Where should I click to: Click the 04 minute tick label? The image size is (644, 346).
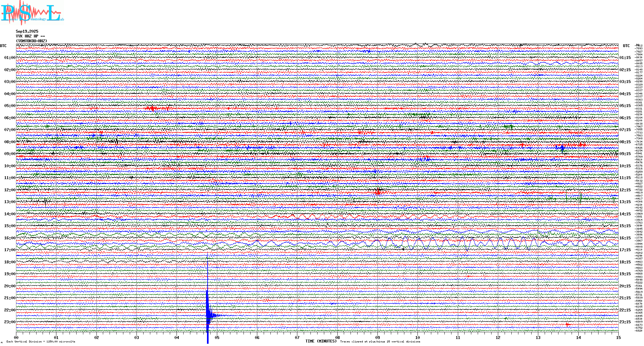click(177, 338)
